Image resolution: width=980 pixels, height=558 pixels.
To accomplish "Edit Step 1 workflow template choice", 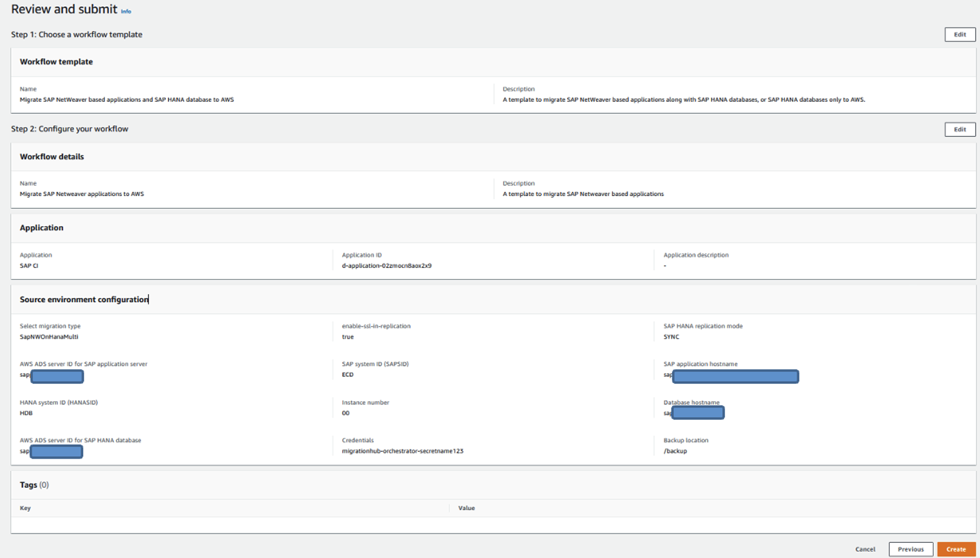I will [960, 35].
